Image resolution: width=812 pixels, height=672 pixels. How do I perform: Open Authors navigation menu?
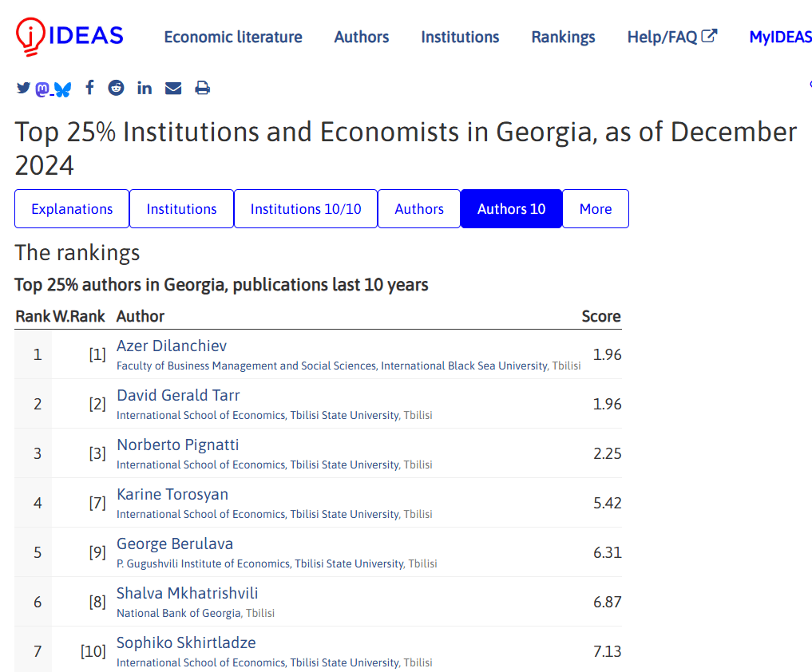362,37
